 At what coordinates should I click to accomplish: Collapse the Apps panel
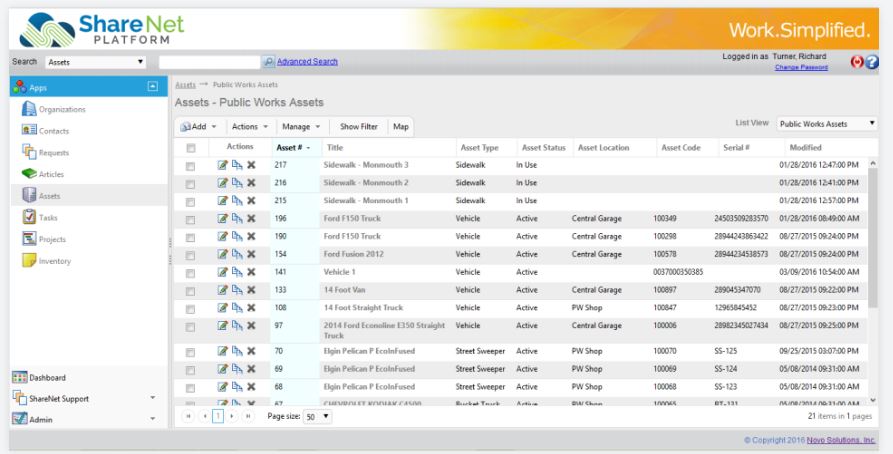[153, 87]
